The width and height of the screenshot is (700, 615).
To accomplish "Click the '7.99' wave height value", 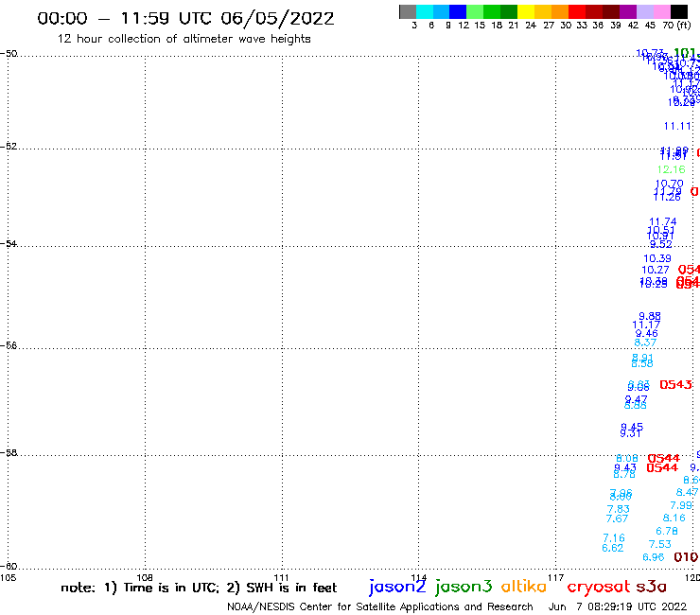I will click(x=681, y=505).
